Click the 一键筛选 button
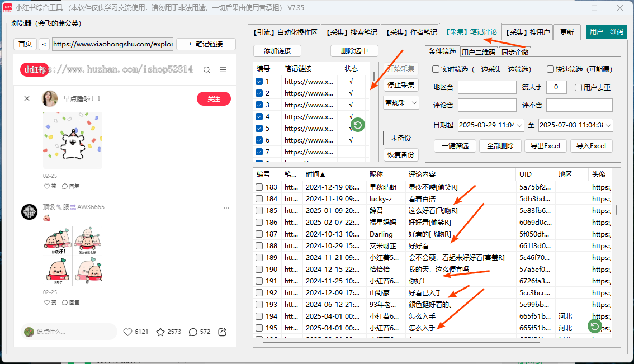Image resolution: width=634 pixels, height=364 pixels. pos(455,145)
